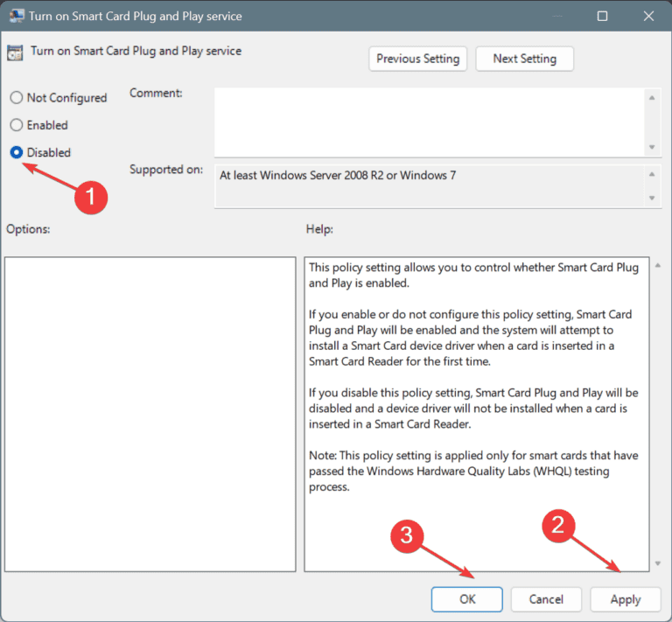Click Supported on scroll up arrow
The height and width of the screenshot is (622, 672).
(652, 174)
